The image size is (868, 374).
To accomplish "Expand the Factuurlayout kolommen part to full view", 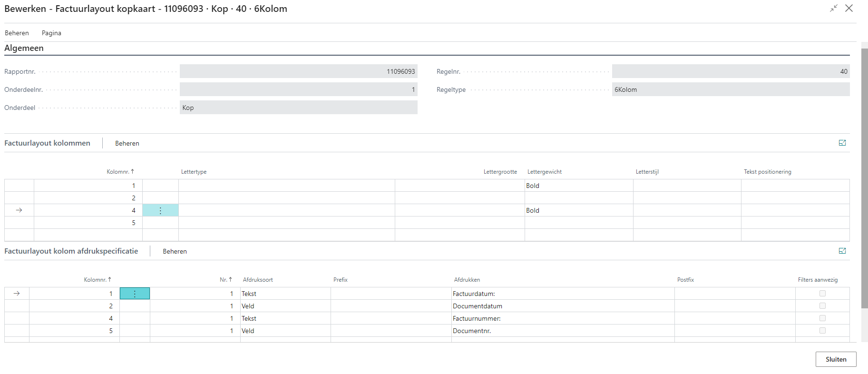I will tap(842, 143).
